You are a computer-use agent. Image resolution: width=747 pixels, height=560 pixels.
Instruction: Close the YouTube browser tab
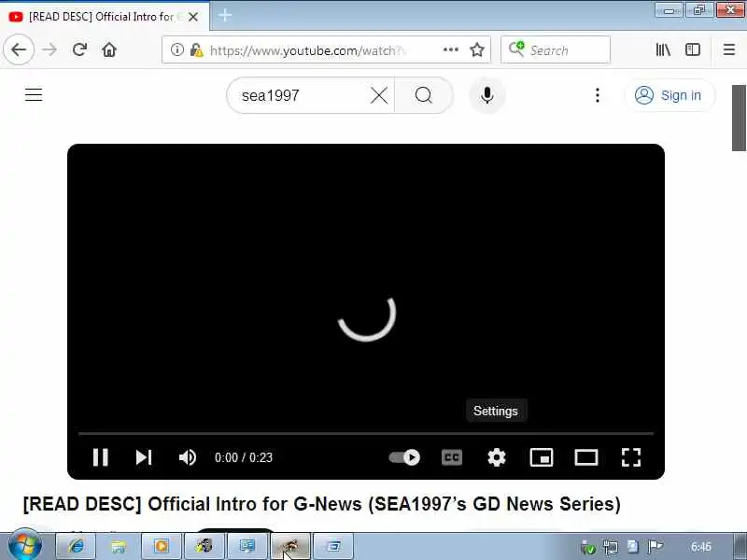click(193, 17)
